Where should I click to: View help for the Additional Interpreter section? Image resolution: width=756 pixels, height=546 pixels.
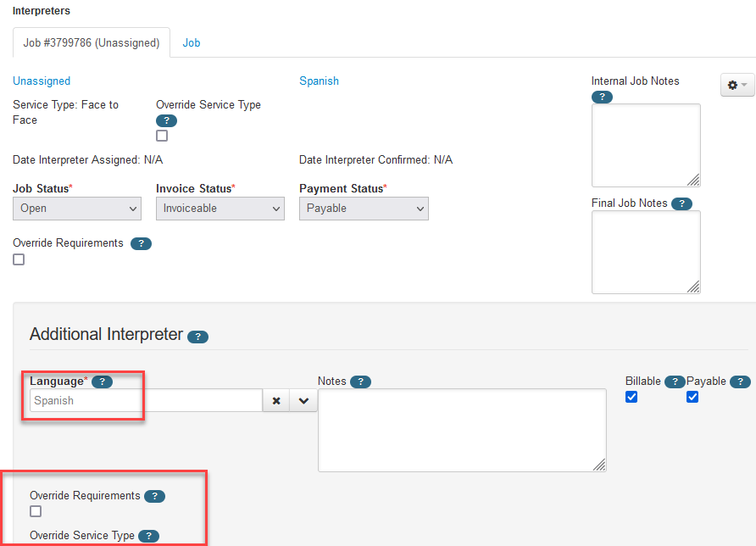tap(197, 337)
